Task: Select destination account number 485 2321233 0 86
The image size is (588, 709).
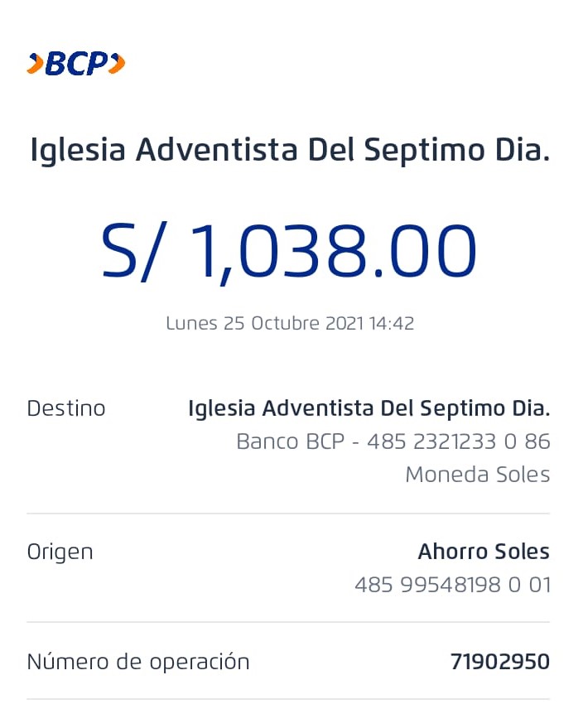Action: point(459,441)
